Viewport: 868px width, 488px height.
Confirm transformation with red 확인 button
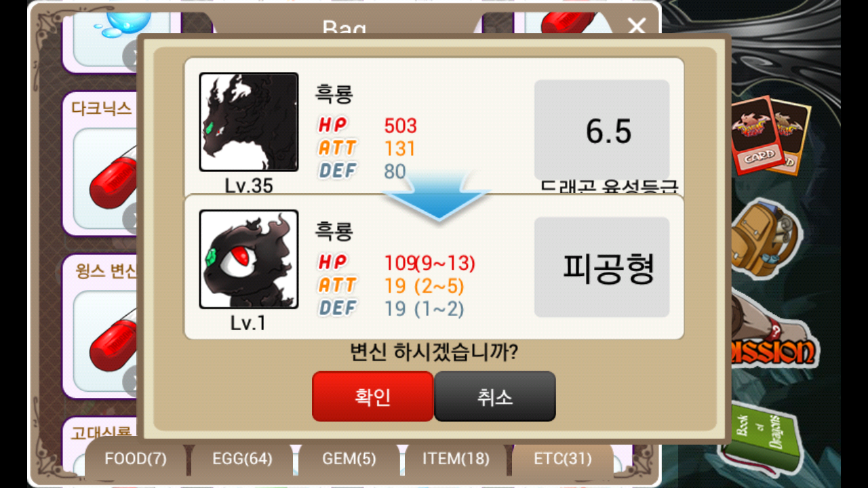[372, 396]
